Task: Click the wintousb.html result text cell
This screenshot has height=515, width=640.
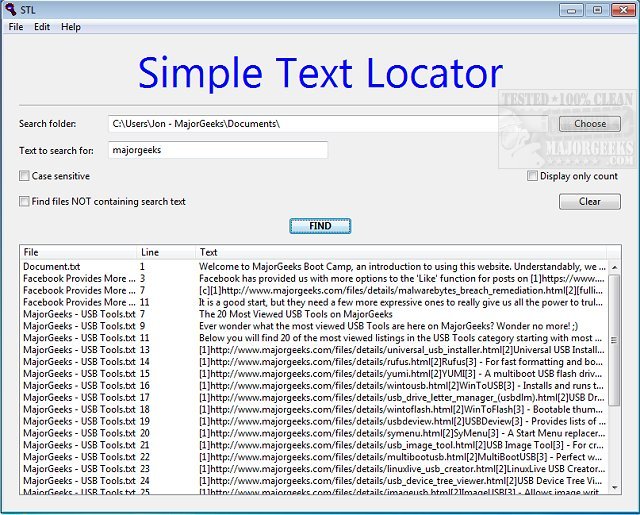Action: (401, 385)
